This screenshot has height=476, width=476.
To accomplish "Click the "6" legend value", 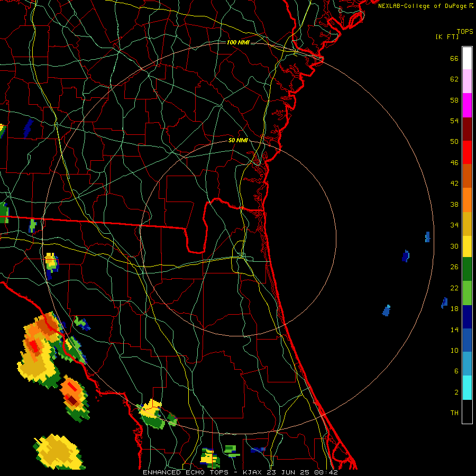I will click(x=456, y=371).
